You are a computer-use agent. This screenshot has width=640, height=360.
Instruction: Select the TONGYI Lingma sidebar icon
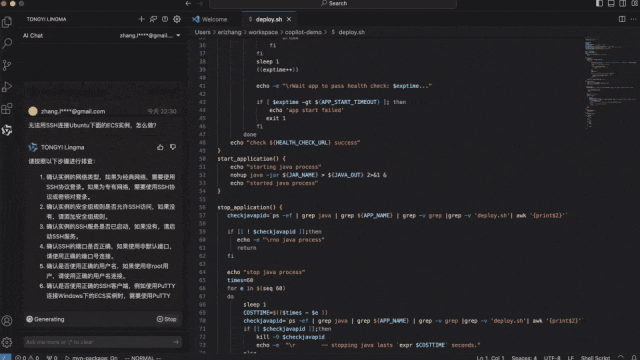pos(7,130)
